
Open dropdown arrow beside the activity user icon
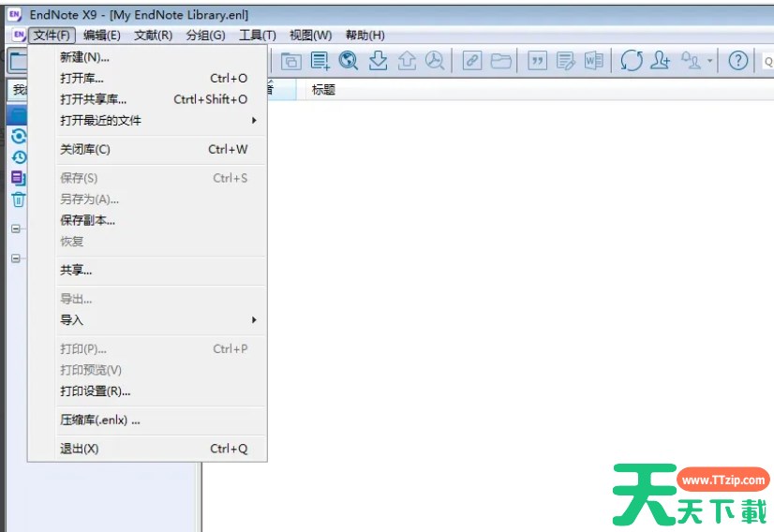710,61
